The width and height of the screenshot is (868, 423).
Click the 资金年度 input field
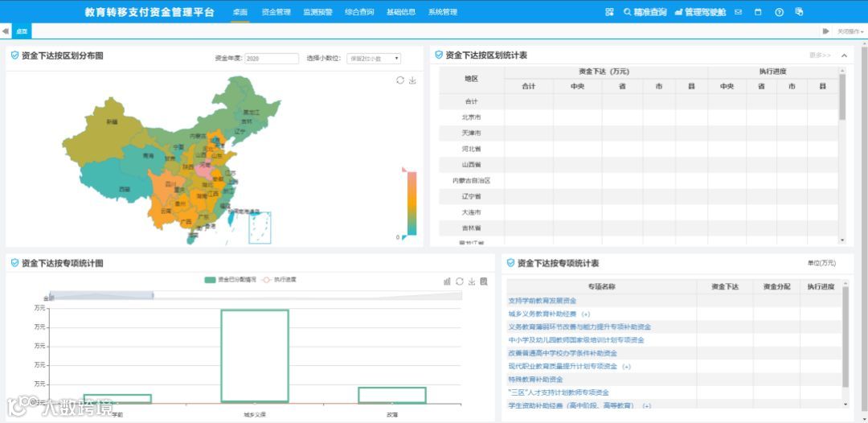pos(272,58)
